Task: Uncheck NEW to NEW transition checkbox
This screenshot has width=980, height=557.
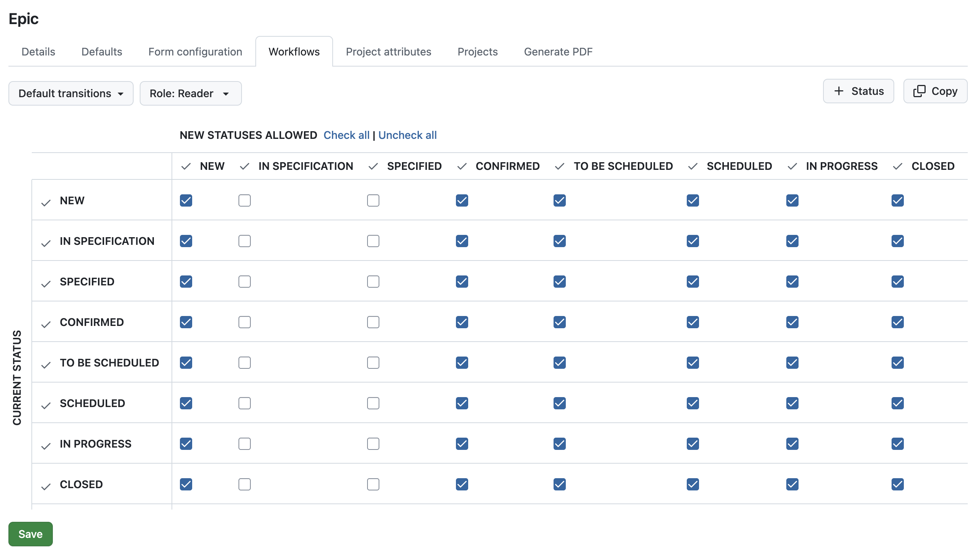Action: 186,200
